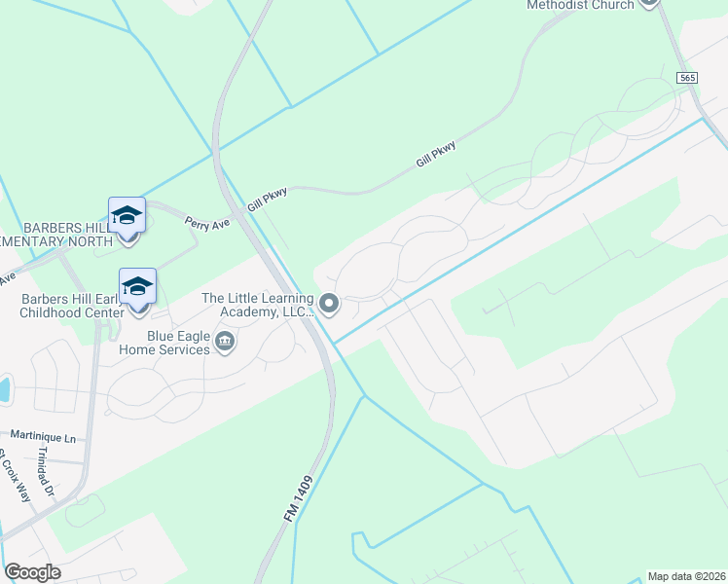Screen dimensions: 728x584
Task: Click the Barbers Hill Elementary North label
Action: [56, 235]
